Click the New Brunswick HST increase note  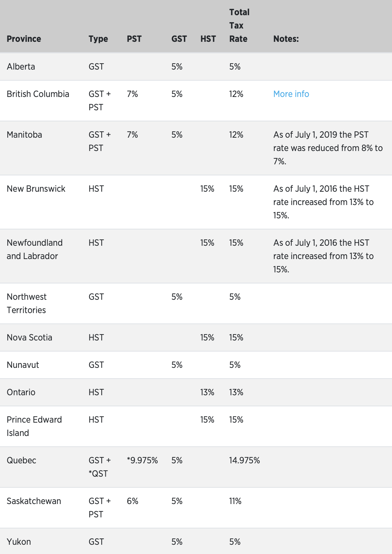[324, 202]
